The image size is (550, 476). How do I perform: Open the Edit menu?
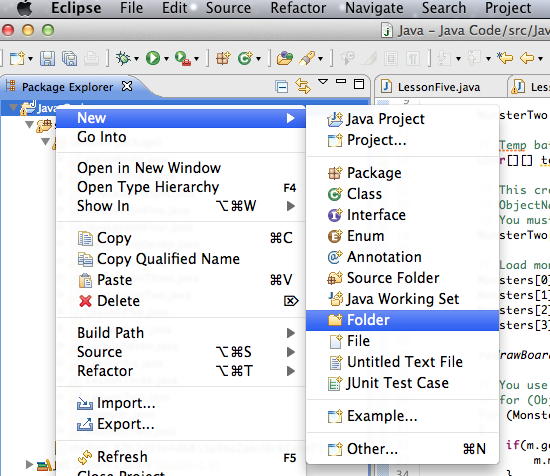click(x=174, y=8)
